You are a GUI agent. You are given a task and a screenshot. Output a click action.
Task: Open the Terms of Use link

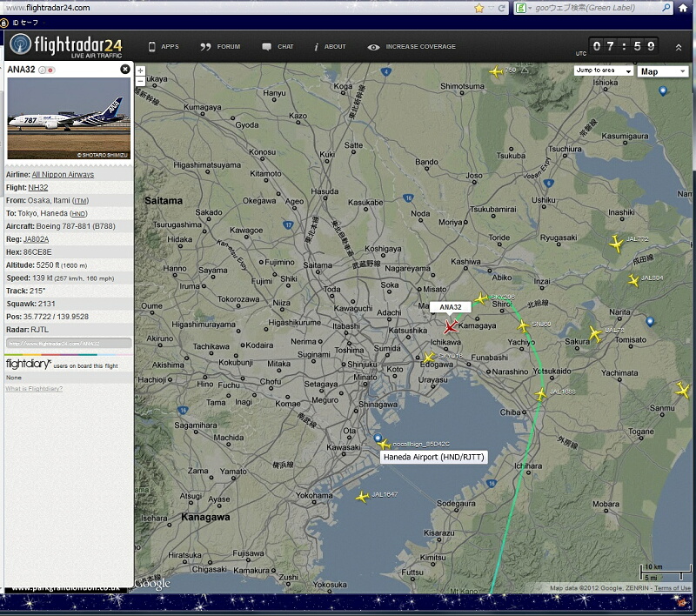pos(673,588)
